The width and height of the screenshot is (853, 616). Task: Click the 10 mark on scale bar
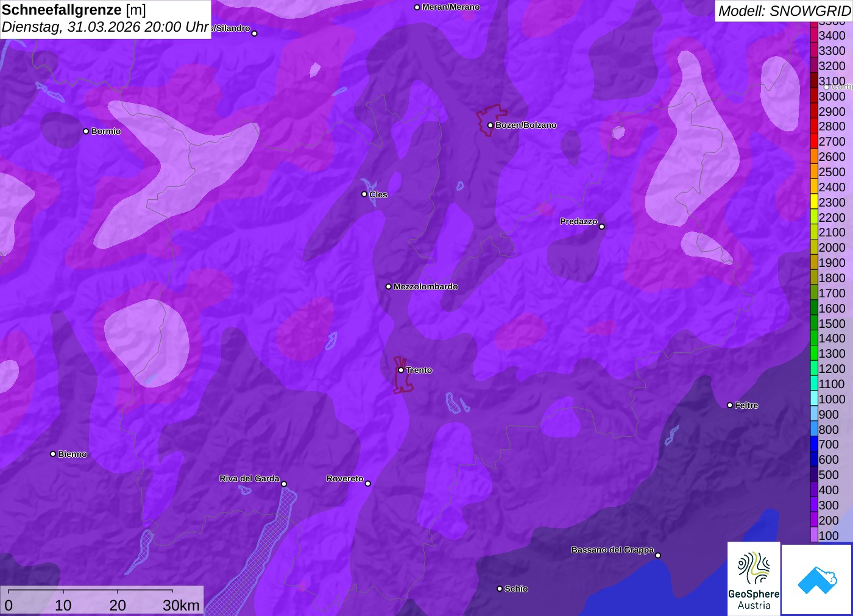pos(63,605)
